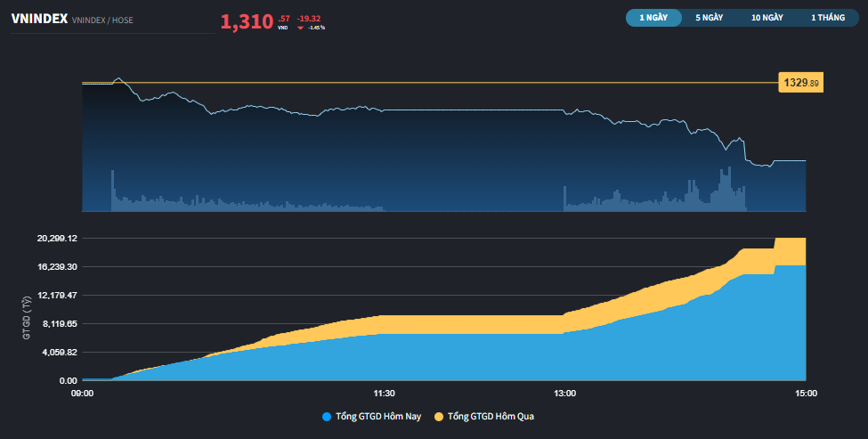Screen dimensions: 868x439
Task: Click the red down-arrow change indicator
Action: (x=300, y=28)
